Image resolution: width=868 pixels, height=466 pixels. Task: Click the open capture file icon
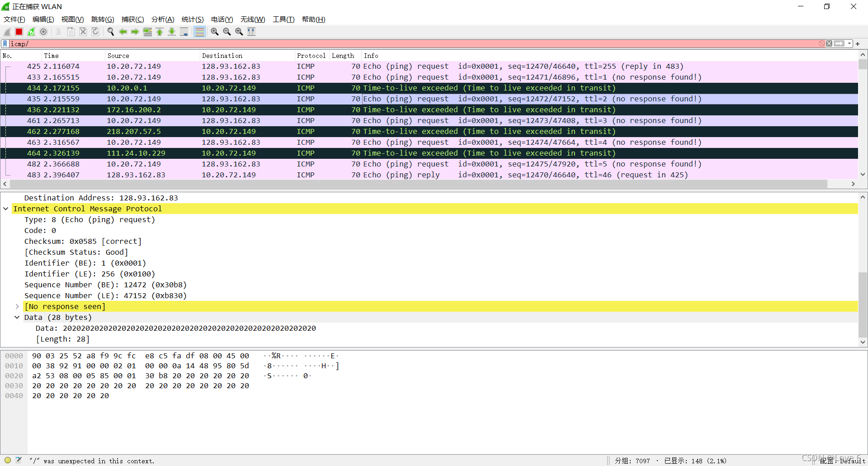point(59,32)
